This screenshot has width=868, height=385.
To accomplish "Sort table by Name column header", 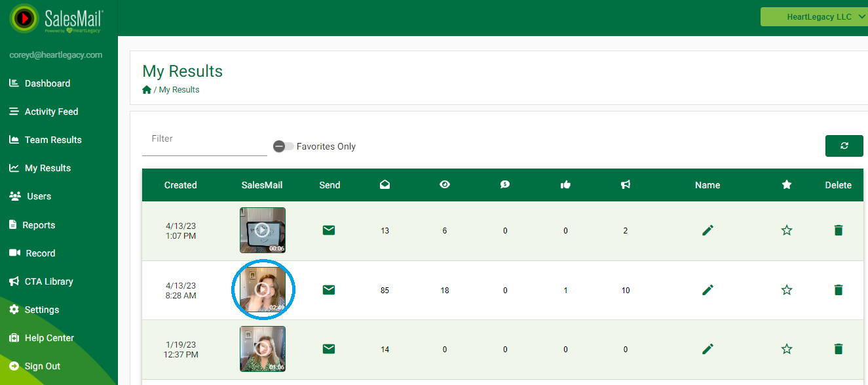I will point(708,185).
